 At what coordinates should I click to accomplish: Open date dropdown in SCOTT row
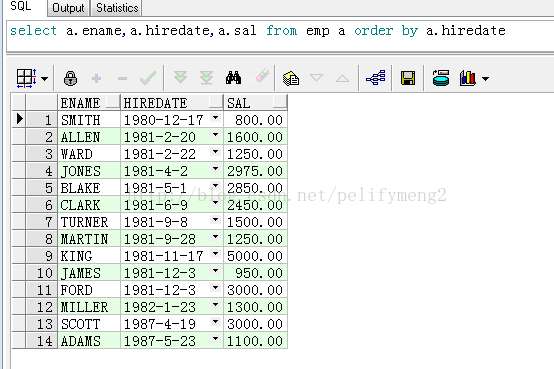tap(215, 322)
